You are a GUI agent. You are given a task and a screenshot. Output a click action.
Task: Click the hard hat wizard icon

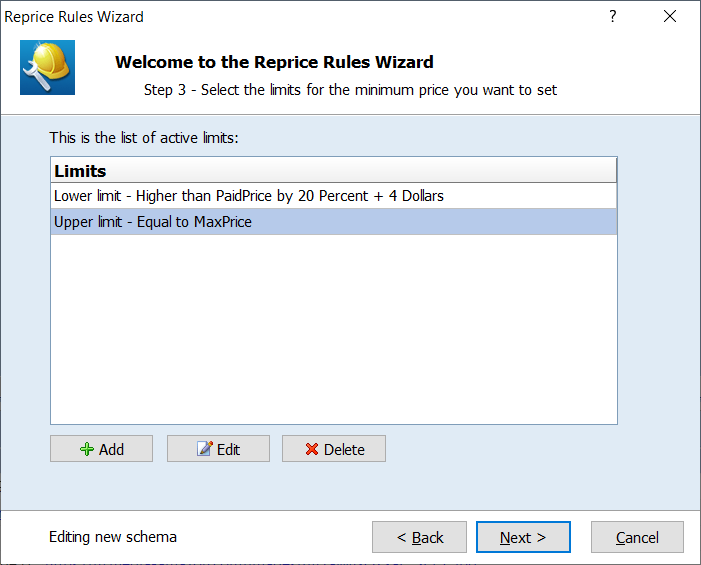coord(47,67)
